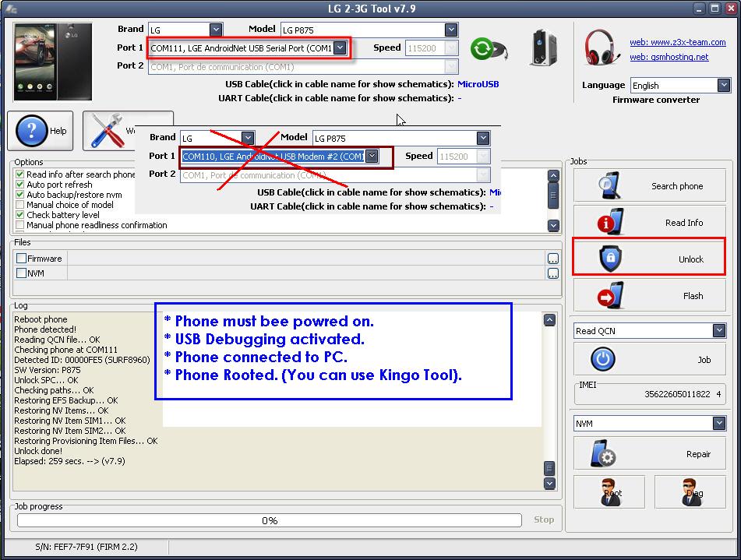The height and width of the screenshot is (560, 741).
Task: Click the computer tower icon
Action: coord(542,48)
